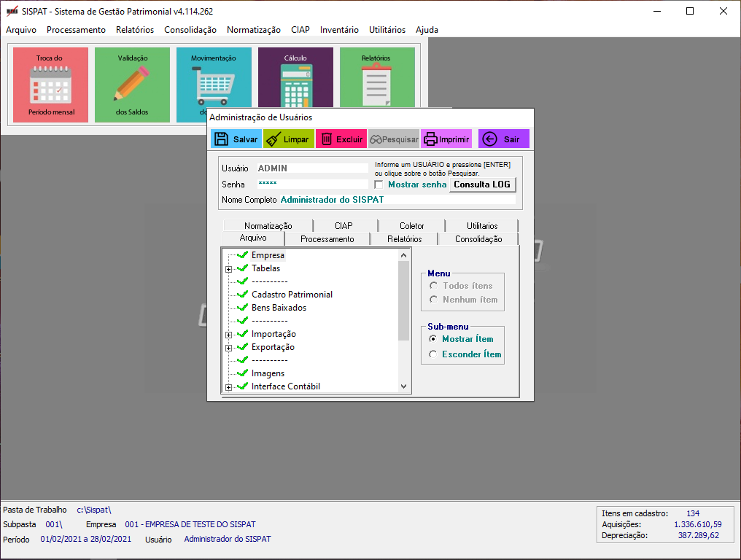This screenshot has width=741, height=560.
Task: Switch to the Processamento permissions tab
Action: pos(327,239)
